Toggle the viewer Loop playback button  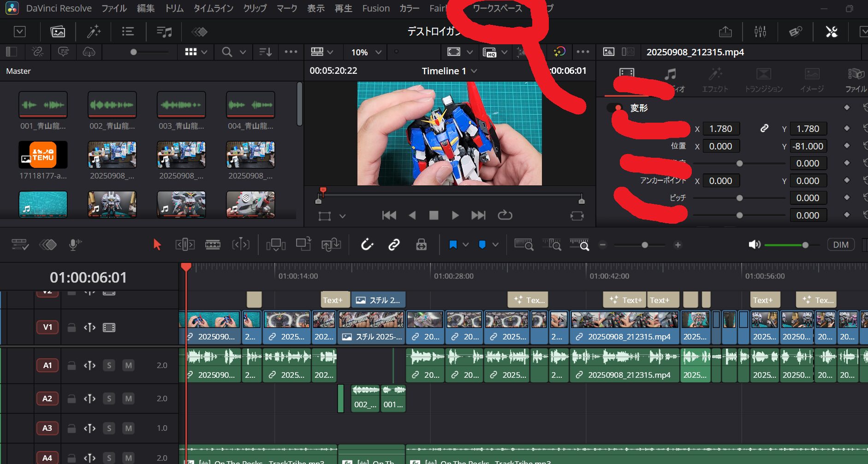[x=505, y=215]
